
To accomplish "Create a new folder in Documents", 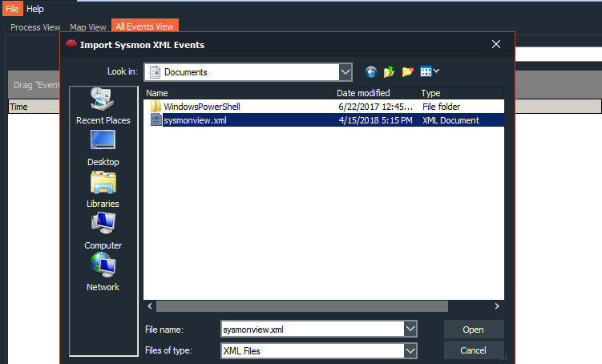I will point(408,72).
